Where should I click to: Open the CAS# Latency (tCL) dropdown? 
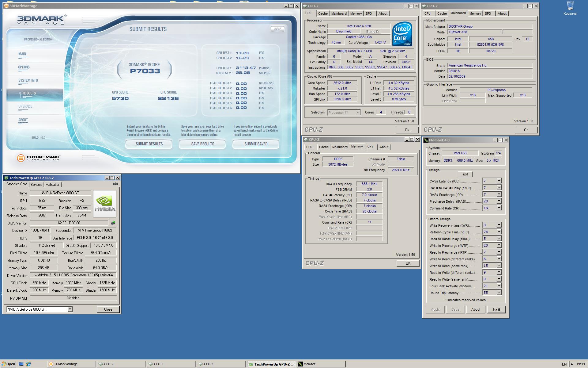499,181
